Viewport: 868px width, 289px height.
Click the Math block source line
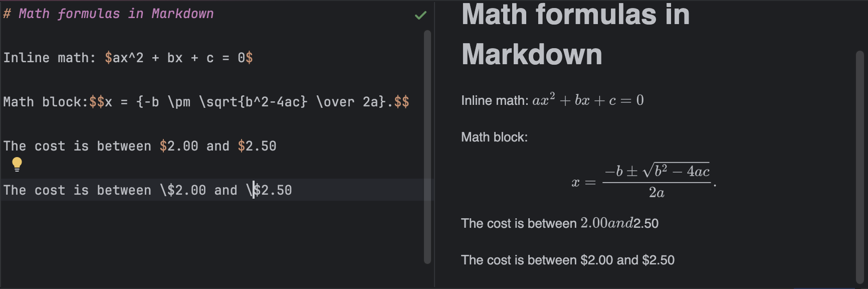click(x=205, y=101)
